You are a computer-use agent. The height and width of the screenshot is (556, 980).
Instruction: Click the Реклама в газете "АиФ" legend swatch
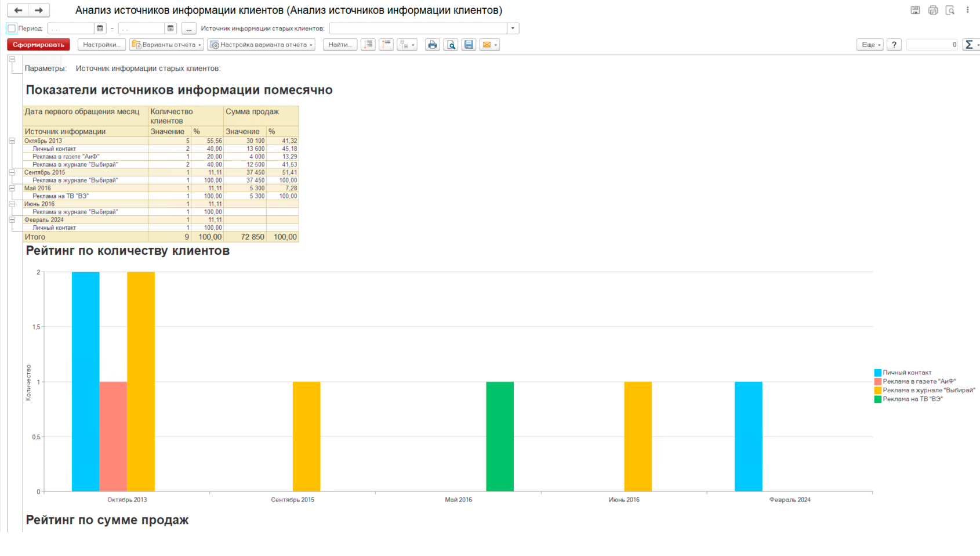(878, 381)
